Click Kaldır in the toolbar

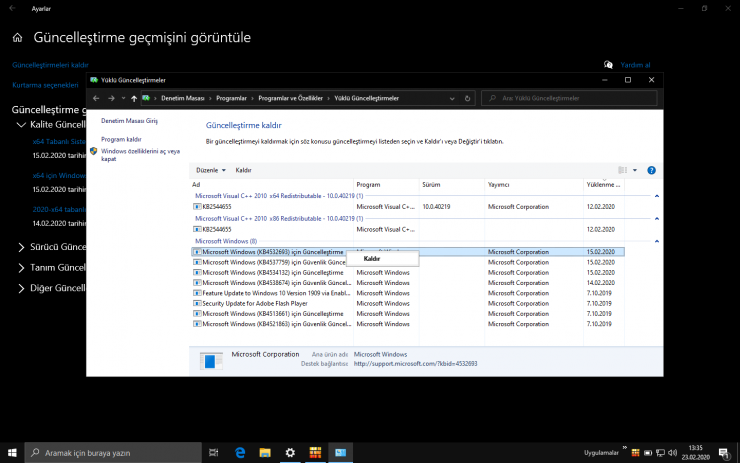coord(244,170)
